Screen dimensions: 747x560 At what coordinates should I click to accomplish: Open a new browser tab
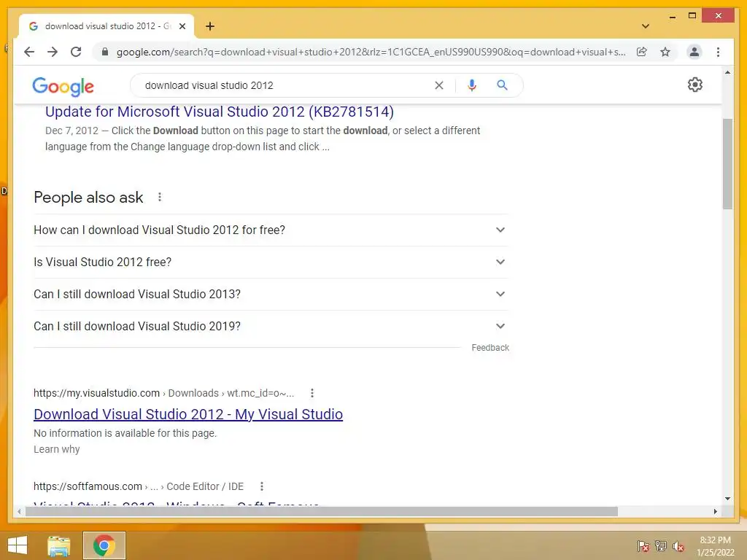tap(209, 26)
